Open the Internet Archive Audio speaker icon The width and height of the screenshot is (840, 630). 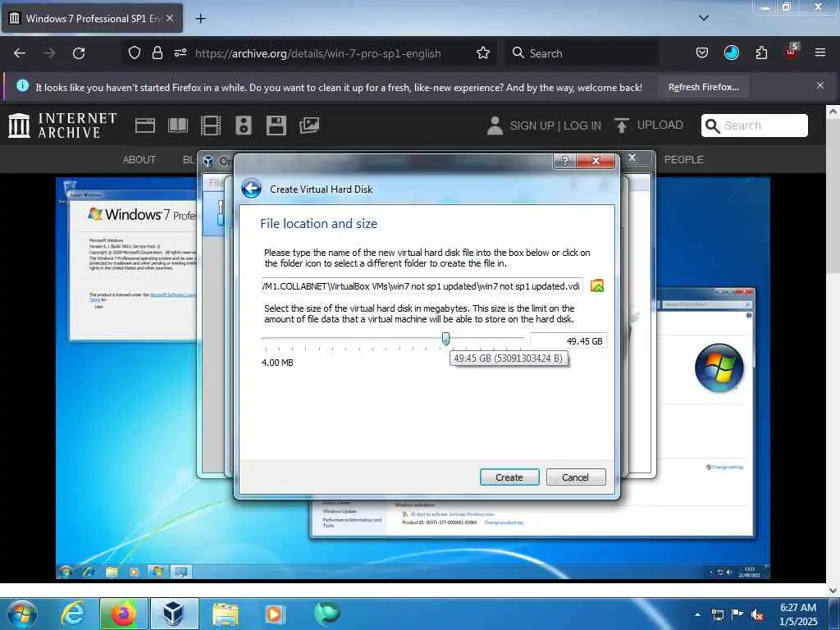pyautogui.click(x=243, y=126)
